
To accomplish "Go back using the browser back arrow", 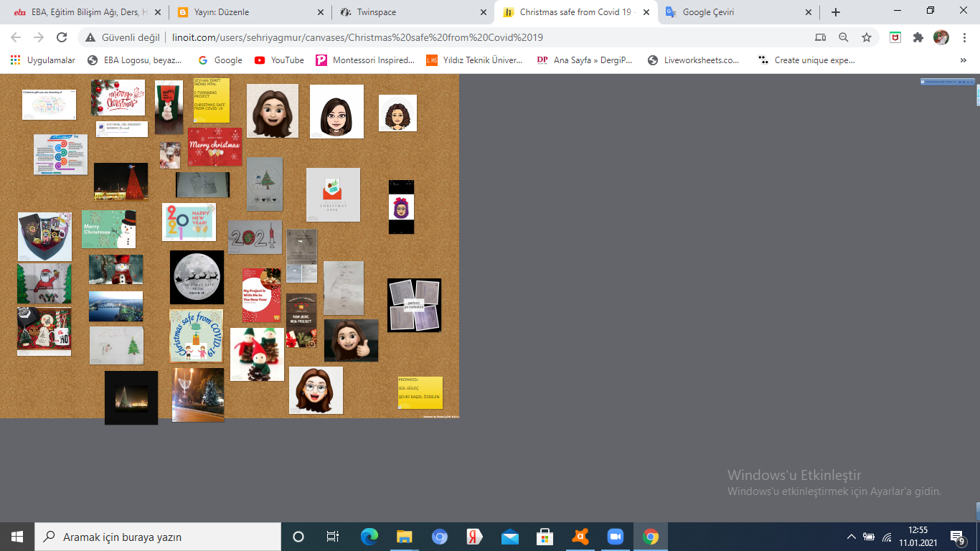I will (16, 37).
